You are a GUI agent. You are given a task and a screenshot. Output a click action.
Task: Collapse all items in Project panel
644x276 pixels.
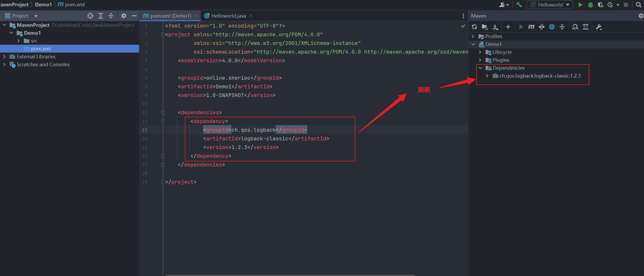[111, 16]
